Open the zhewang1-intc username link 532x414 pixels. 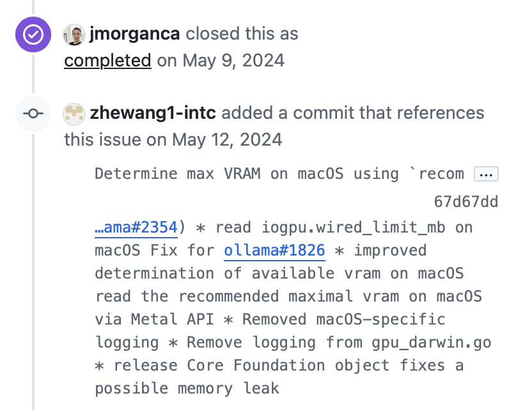pos(153,113)
